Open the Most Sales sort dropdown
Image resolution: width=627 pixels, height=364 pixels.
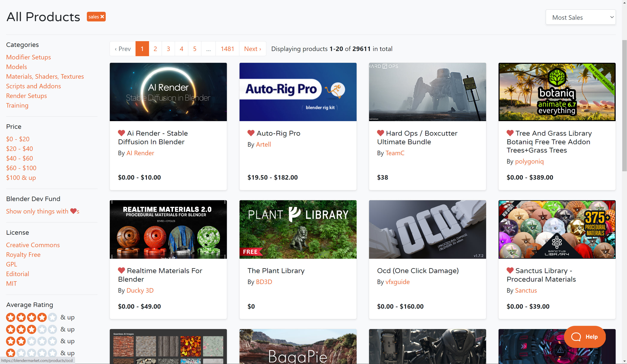580,17
